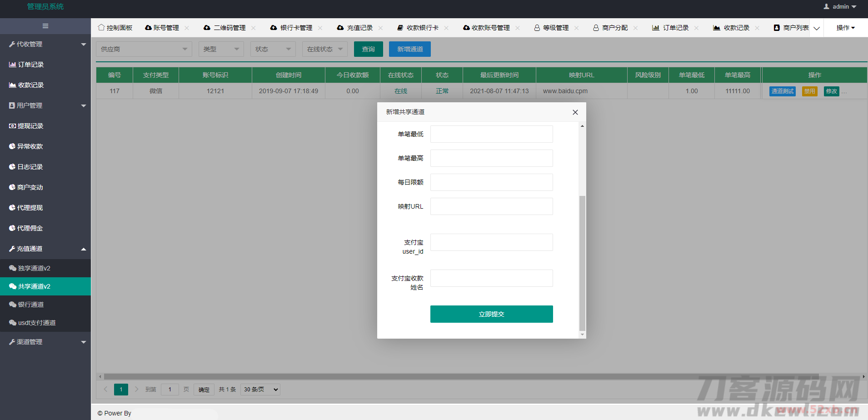
Task: Switch to the 银行卡管理 tab
Action: [x=295, y=28]
